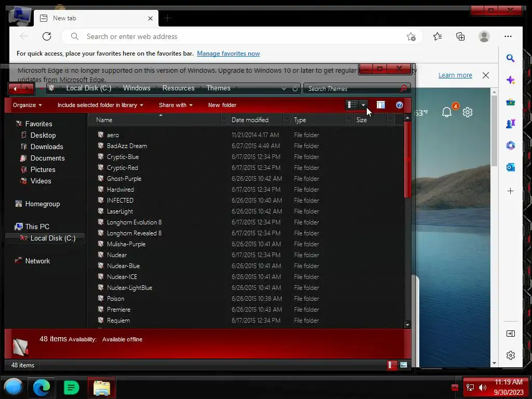532x399 pixels.
Task: Open page settings gear on new tab page
Action: pos(468,112)
